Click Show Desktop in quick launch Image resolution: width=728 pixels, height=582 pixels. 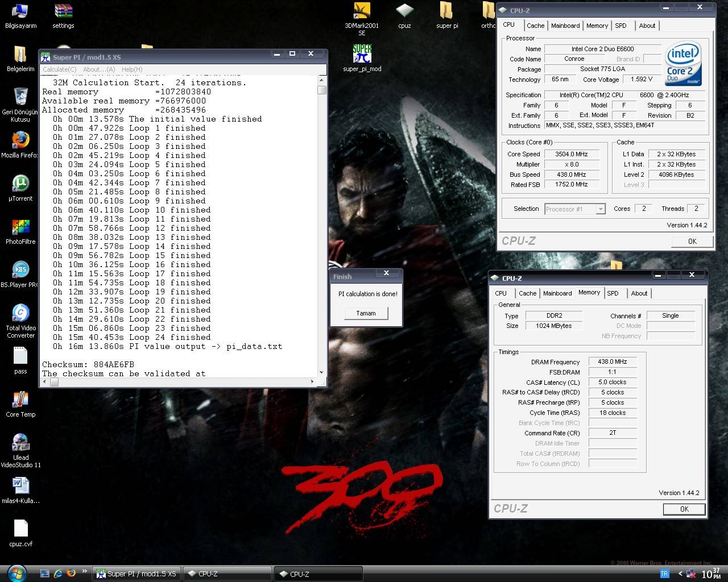click(45, 573)
